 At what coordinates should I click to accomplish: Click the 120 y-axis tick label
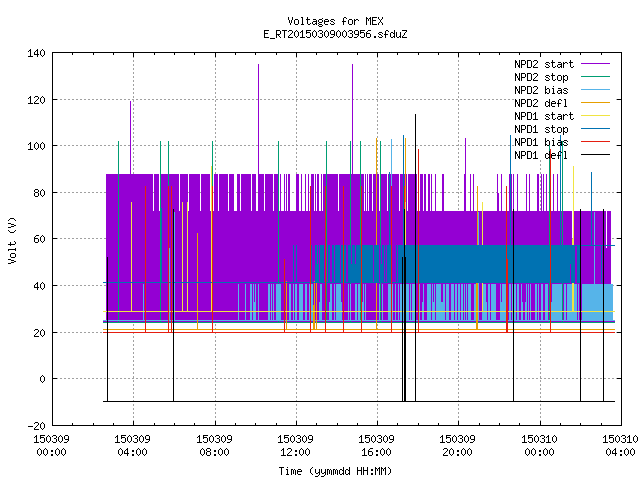click(x=36, y=100)
